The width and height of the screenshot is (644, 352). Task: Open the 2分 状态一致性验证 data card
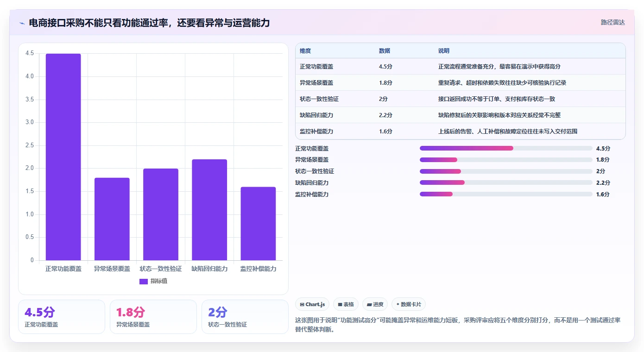[245, 317]
